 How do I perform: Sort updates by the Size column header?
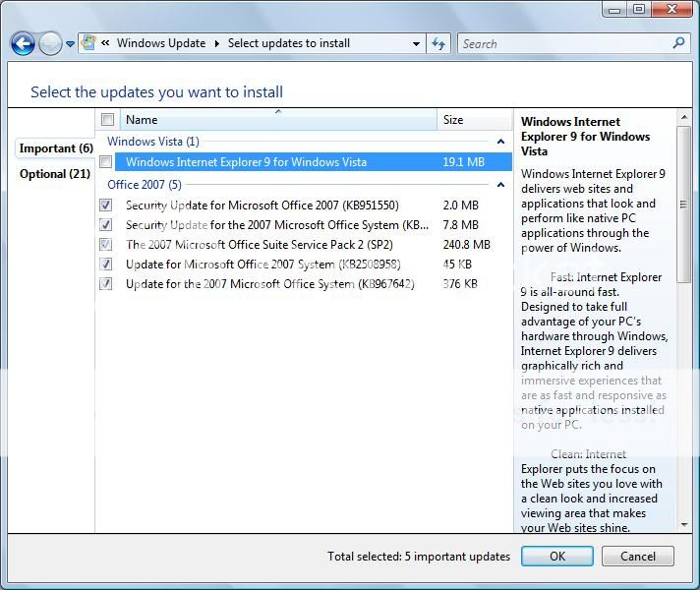[474, 120]
